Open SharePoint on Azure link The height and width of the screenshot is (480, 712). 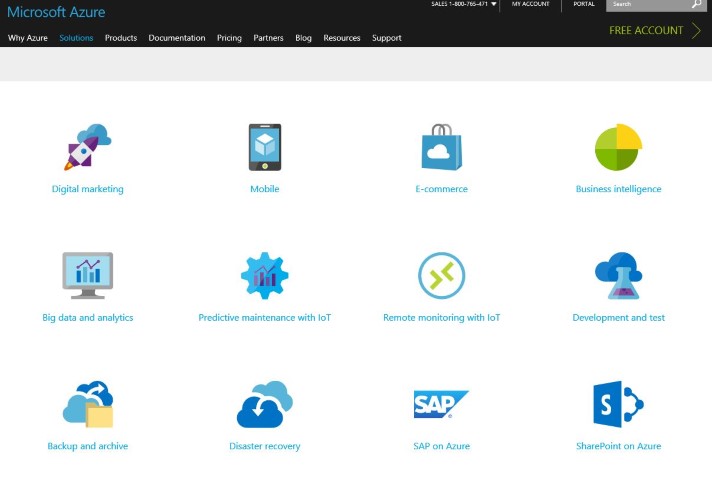[x=618, y=446]
